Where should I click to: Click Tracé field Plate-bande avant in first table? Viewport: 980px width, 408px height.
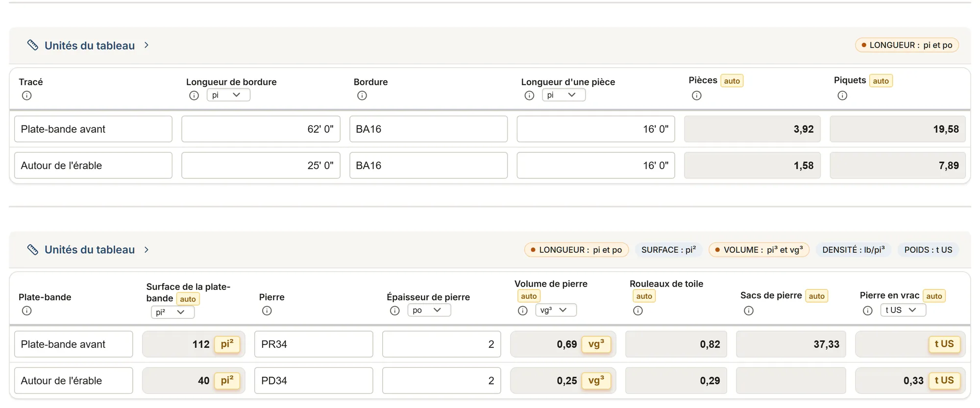click(93, 129)
